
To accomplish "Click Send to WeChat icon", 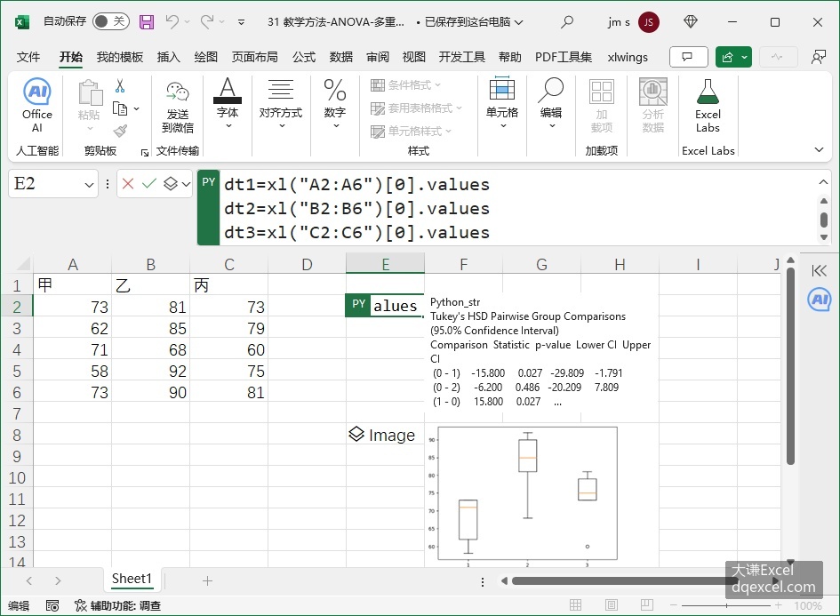I will coord(177,92).
